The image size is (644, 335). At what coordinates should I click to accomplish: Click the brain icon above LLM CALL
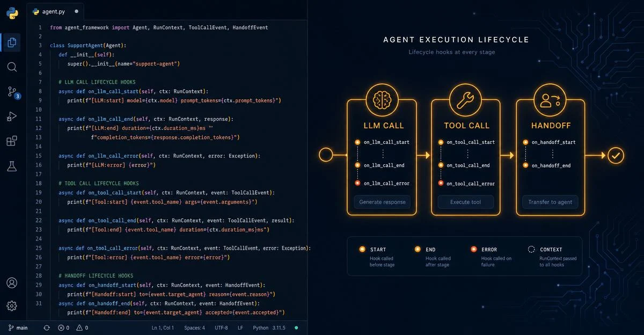point(382,100)
